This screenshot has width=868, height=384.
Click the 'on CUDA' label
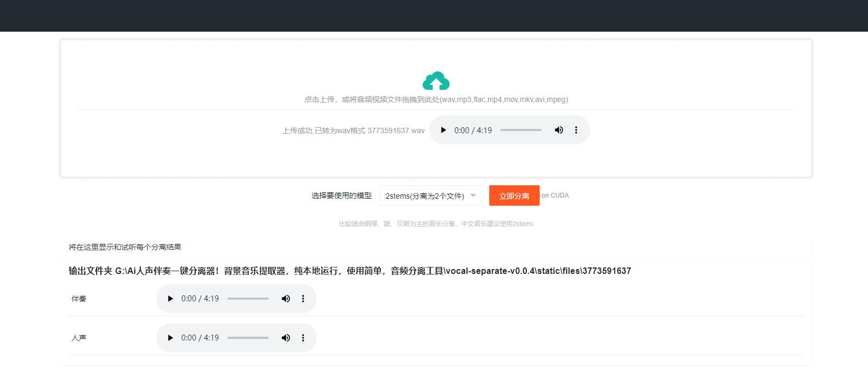click(x=555, y=195)
